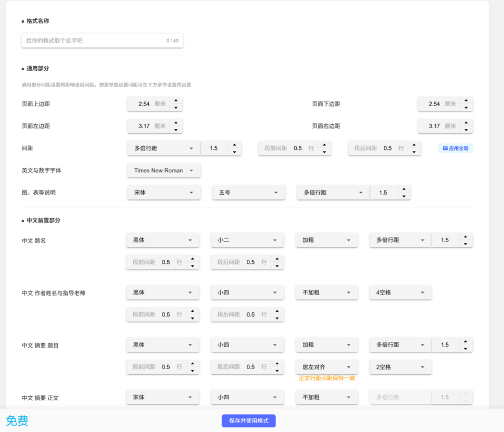Decrease the 间距 段后间距 value

[x=414, y=152]
